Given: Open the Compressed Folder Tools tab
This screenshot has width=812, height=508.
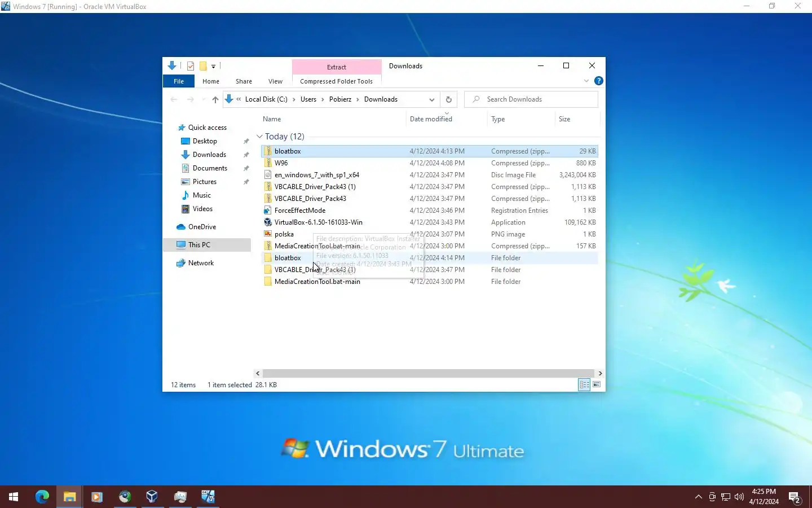Looking at the screenshot, I should tap(336, 81).
